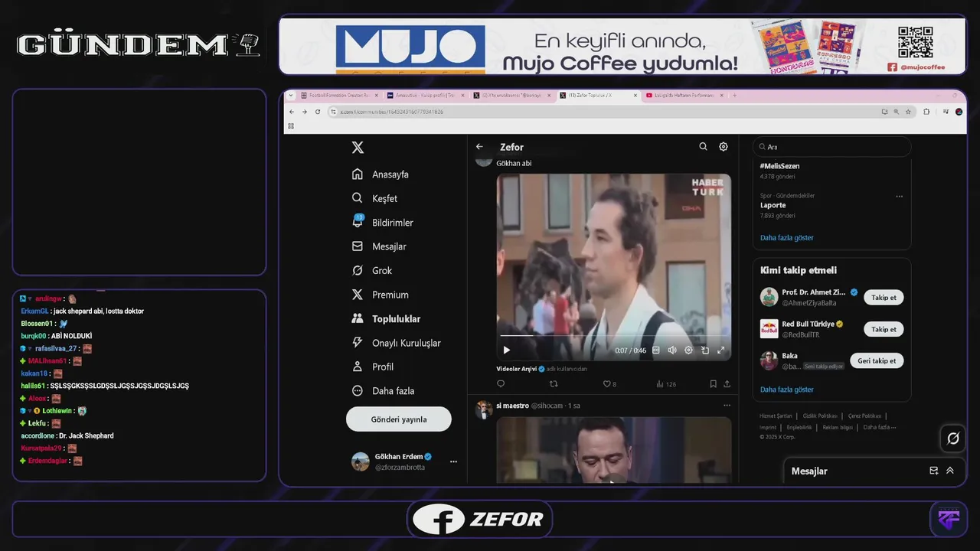
Task: Repost the Gökhan abi post
Action: [x=554, y=384]
